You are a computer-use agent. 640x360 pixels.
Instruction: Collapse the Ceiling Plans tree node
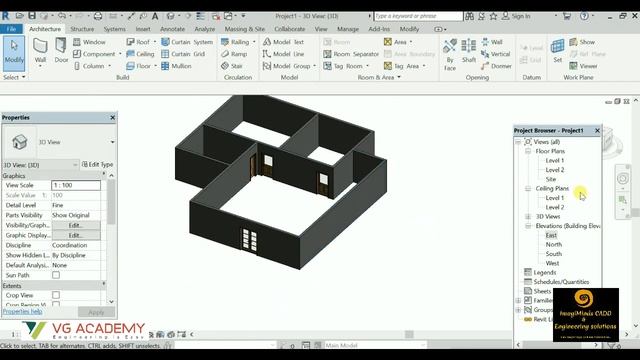(x=528, y=188)
